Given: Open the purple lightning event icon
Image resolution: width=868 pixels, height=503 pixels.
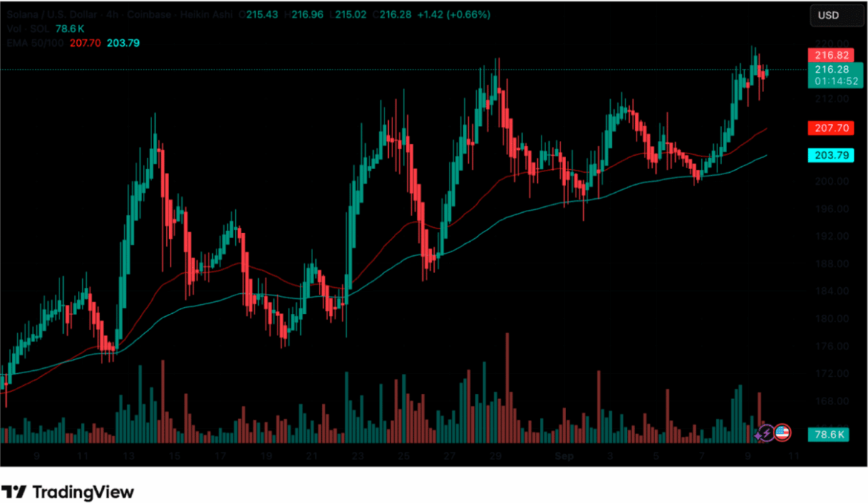Looking at the screenshot, I should point(765,433).
